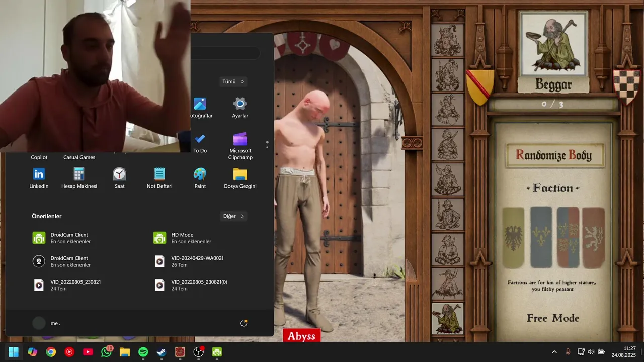The height and width of the screenshot is (362, 644).
Task: Open Fotoğraflar app in Start menu
Action: 200,108
